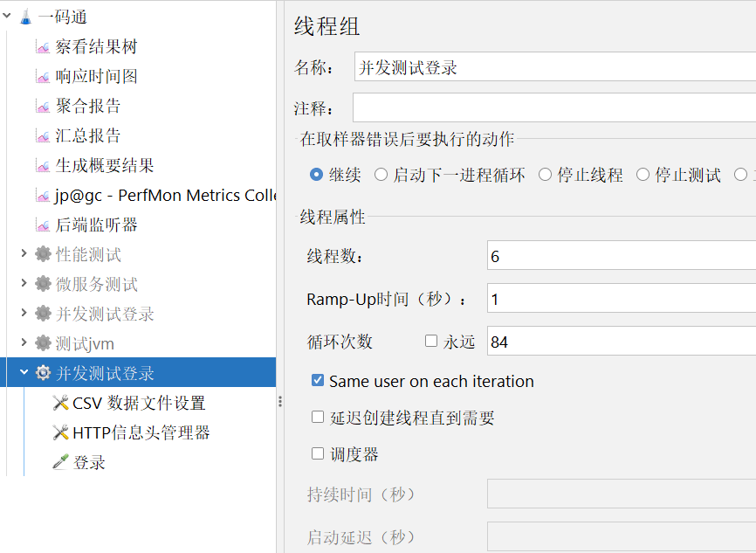756x553 pixels.
Task: Click the 登录 sampler pipette icon
Action: [x=60, y=463]
